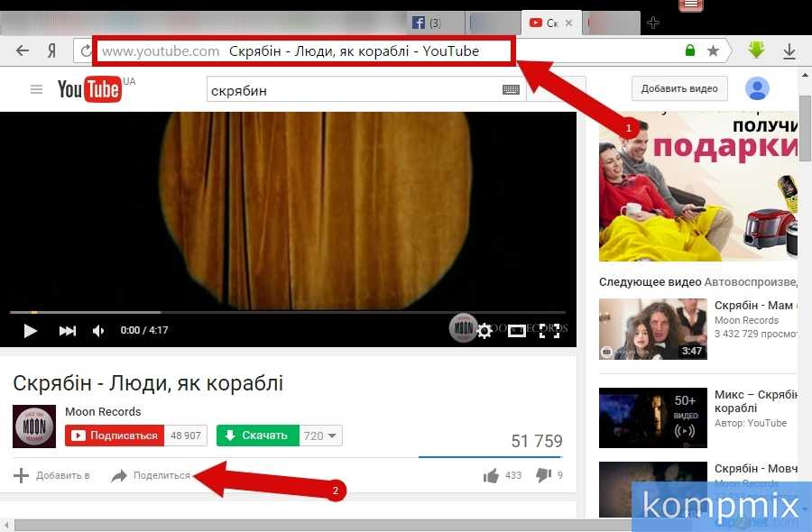812x532 pixels.
Task: Play the video with the play button
Action: (30, 330)
